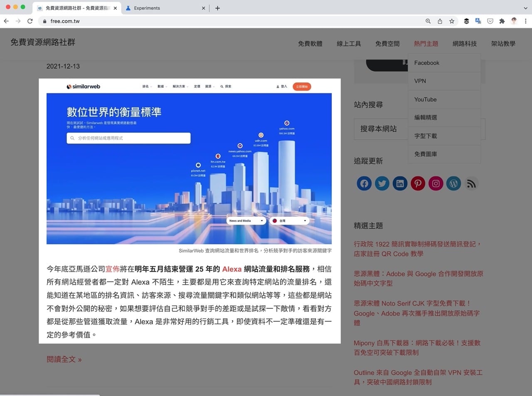Close the 免費資源網路社群 tab

(115, 8)
